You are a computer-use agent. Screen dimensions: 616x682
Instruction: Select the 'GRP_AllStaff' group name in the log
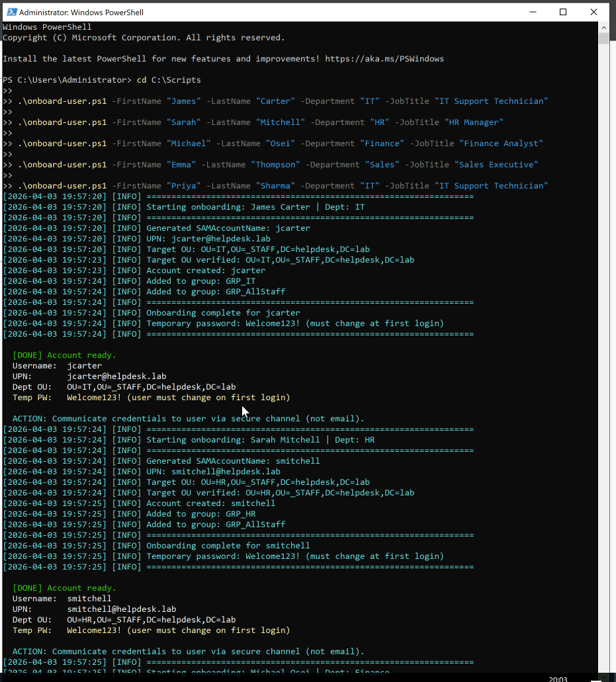coord(256,291)
